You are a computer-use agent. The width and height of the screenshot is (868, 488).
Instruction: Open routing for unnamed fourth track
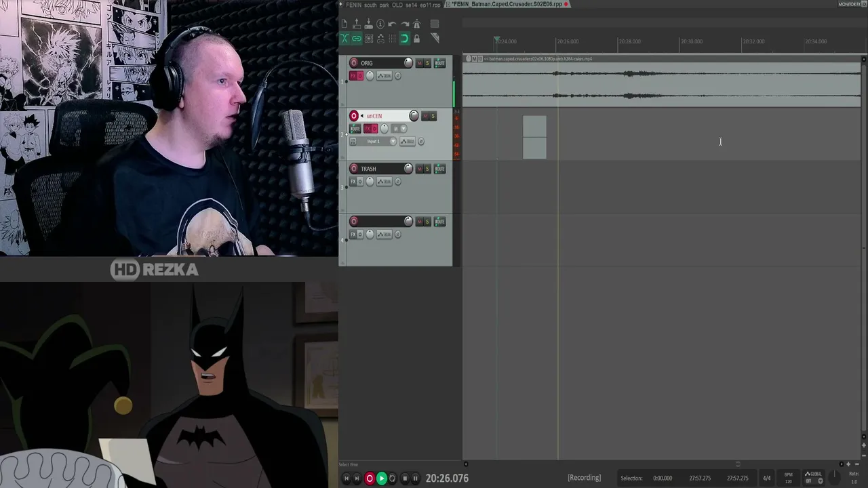pyautogui.click(x=439, y=222)
